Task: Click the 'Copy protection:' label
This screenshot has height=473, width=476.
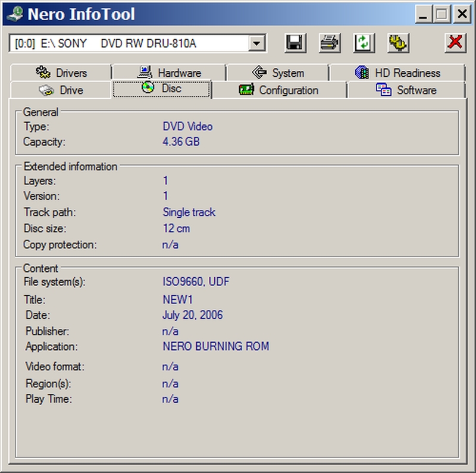Action: pos(60,245)
